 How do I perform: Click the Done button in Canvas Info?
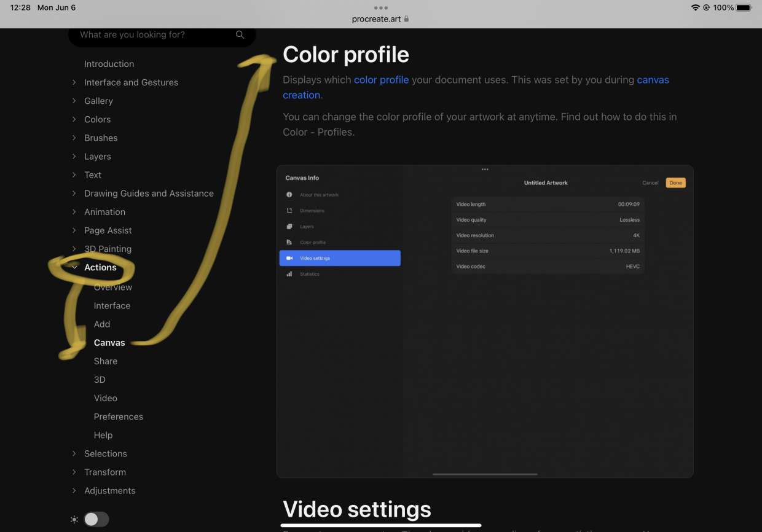pyautogui.click(x=675, y=182)
